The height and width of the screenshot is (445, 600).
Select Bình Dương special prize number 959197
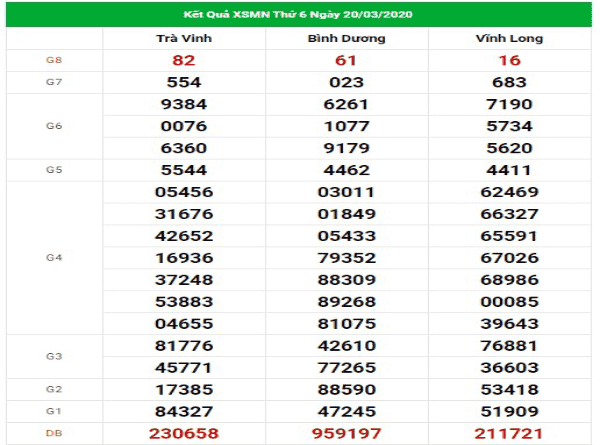[x=345, y=432]
